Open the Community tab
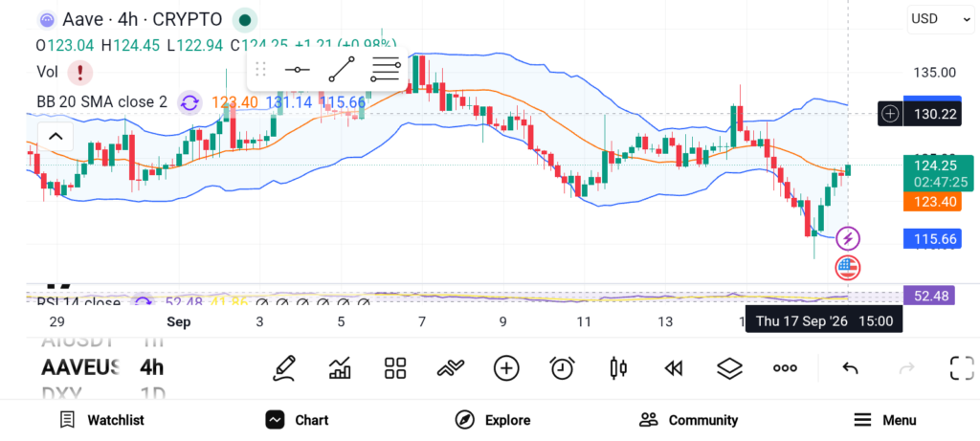Viewport: 980px width, 441px height. point(689,420)
